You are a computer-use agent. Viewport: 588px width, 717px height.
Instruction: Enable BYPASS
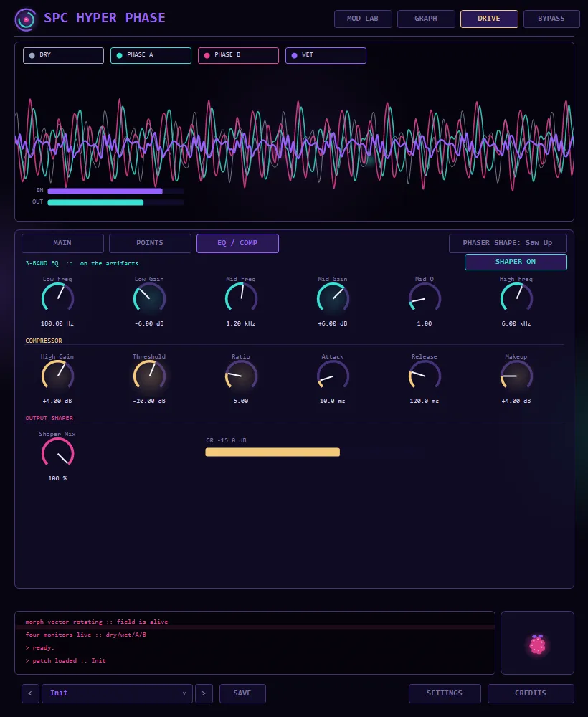pyautogui.click(x=551, y=19)
